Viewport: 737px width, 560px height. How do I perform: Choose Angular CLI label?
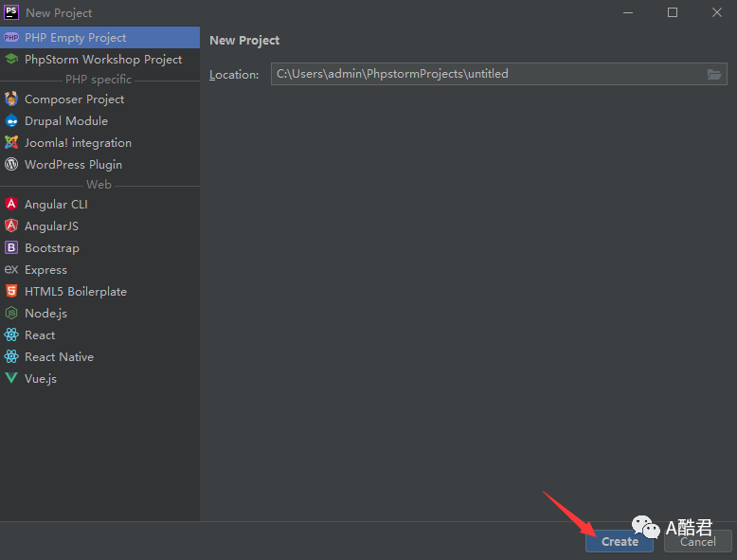(x=56, y=204)
